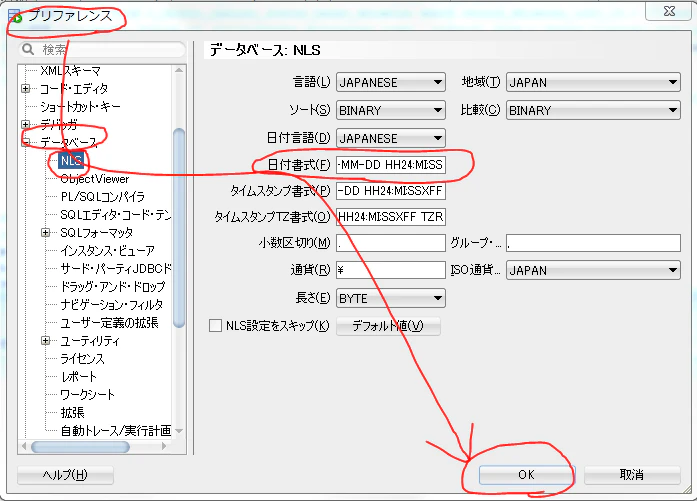This screenshot has height=501, width=697.
Task: Select ドラッグ・アンド・ドロップ tree item
Action: click(x=112, y=287)
